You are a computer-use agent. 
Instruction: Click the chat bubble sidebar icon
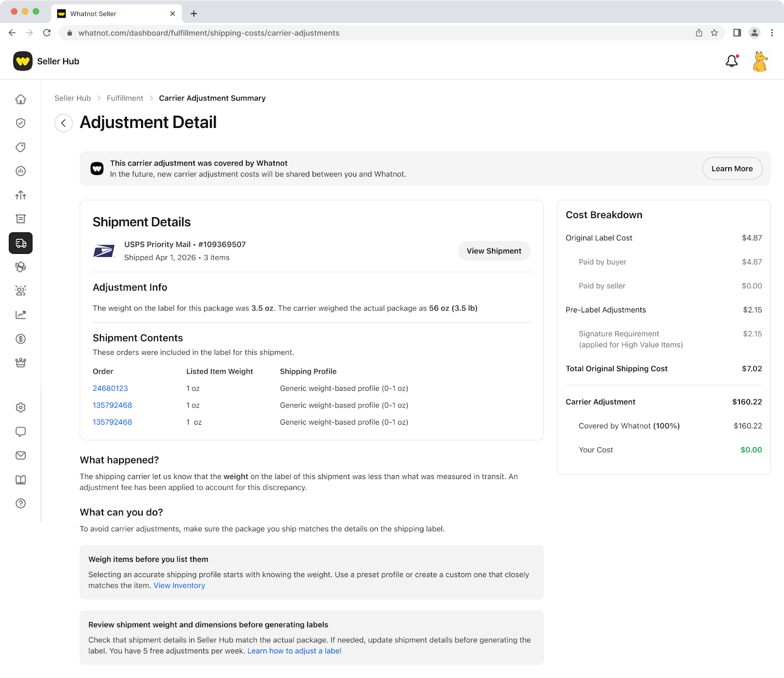(21, 431)
